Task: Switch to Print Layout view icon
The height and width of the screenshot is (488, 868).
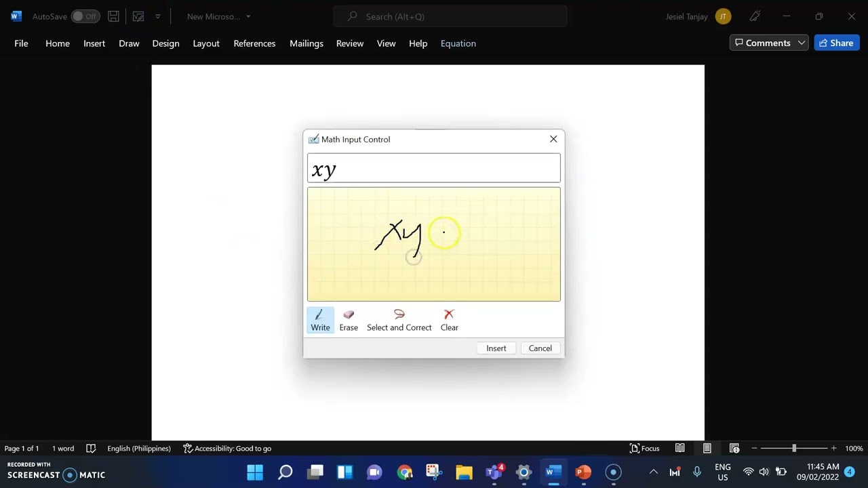Action: click(x=707, y=449)
